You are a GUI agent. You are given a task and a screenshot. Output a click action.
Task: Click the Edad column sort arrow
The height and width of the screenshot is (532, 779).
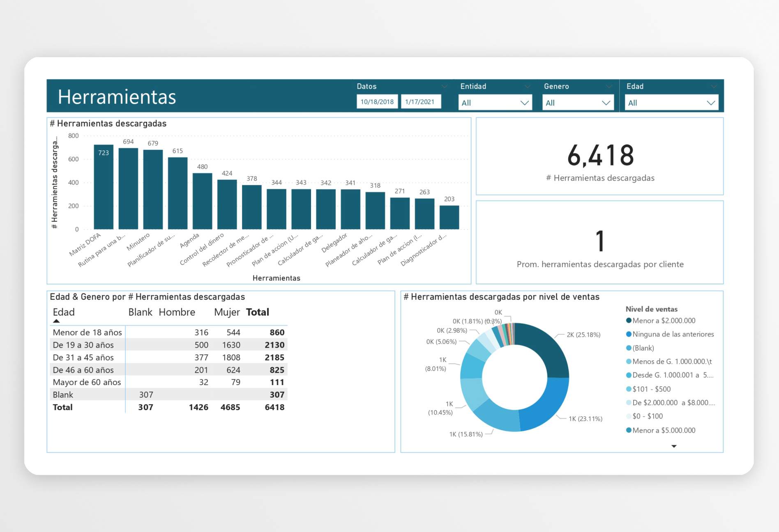point(56,321)
